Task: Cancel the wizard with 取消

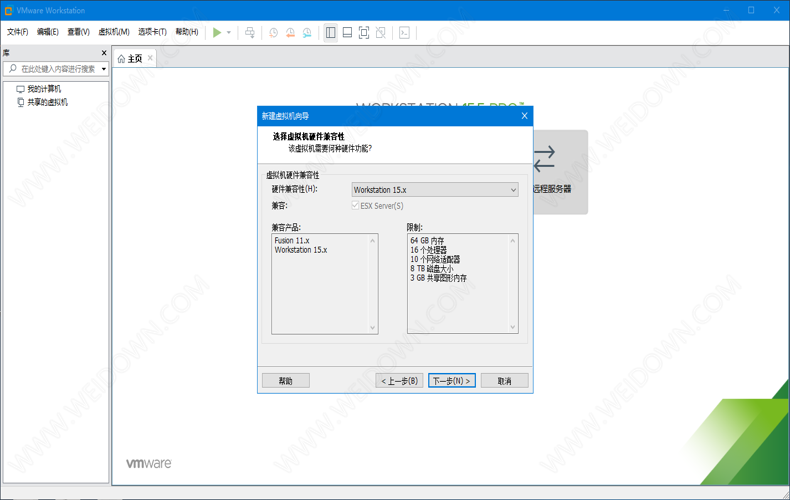Action: click(x=505, y=381)
